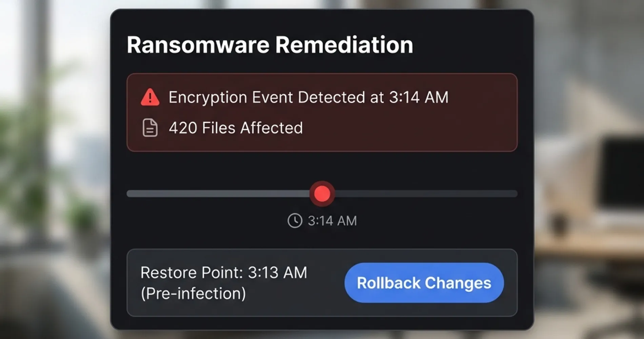Click the red timeline slider handle
The image size is (644, 339).
pos(322,194)
